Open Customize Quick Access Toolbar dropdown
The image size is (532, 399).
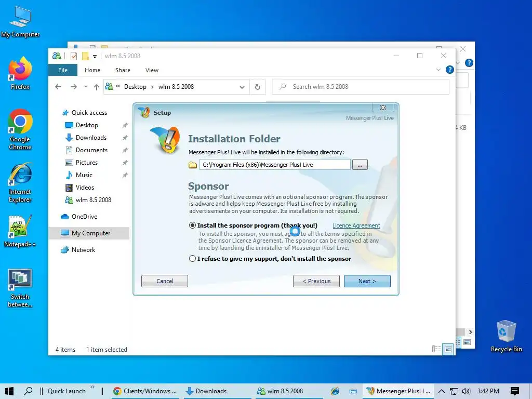click(95, 56)
